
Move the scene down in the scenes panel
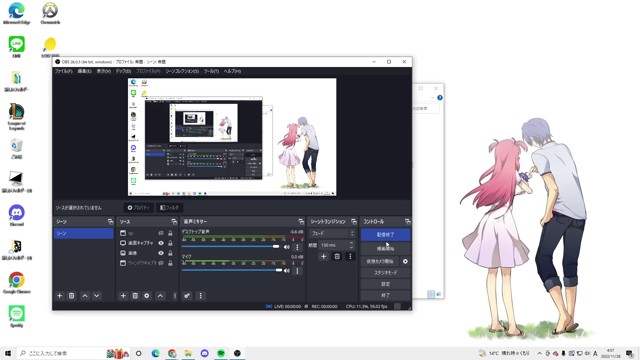point(97,296)
